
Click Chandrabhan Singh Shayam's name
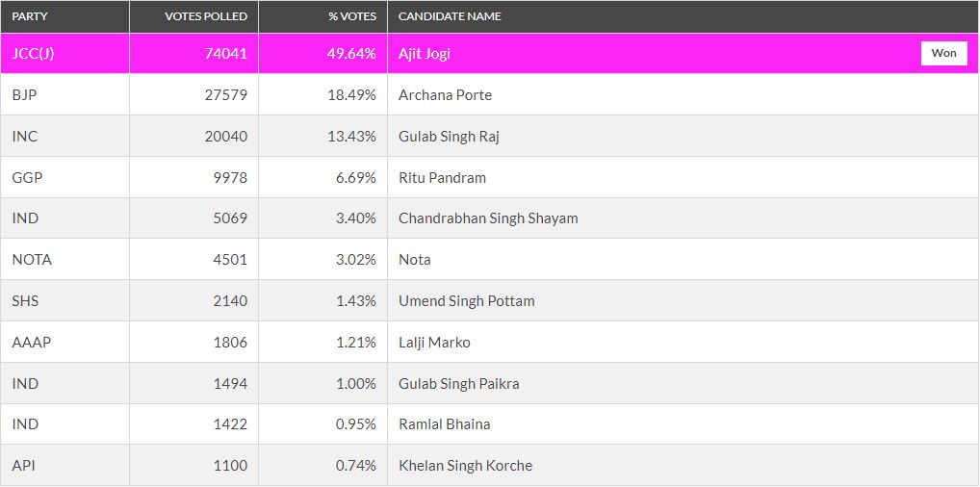pos(488,218)
